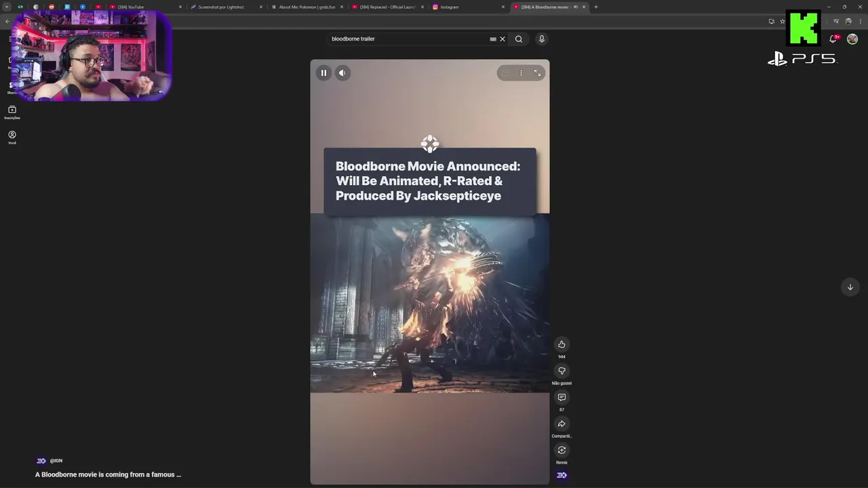Mute the Shorts video volume
Screen dimensions: 868x488
[342, 73]
